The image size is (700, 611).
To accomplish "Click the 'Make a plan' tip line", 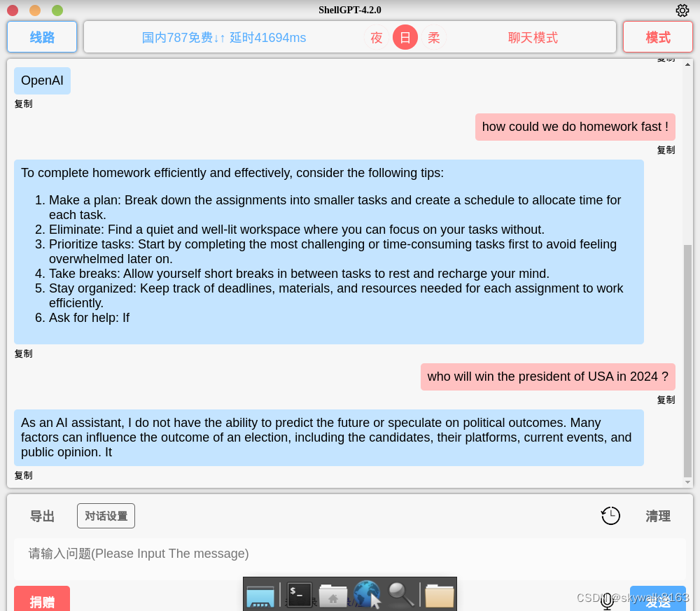I will [x=335, y=208].
